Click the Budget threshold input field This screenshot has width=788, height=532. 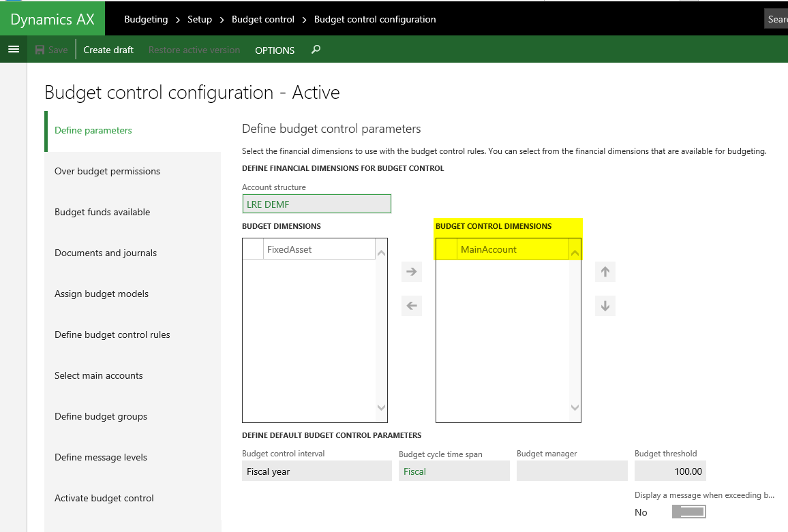click(669, 471)
